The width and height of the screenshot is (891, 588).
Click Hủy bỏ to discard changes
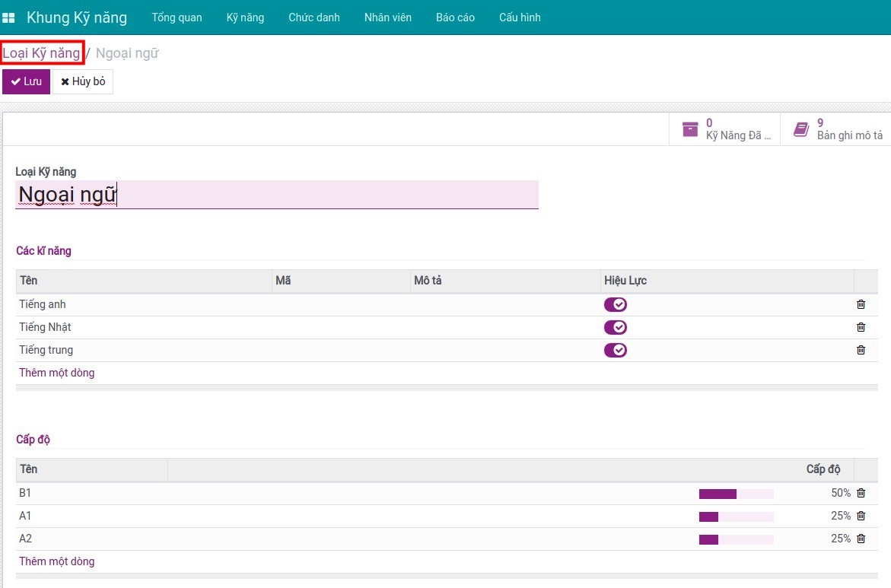click(x=83, y=81)
